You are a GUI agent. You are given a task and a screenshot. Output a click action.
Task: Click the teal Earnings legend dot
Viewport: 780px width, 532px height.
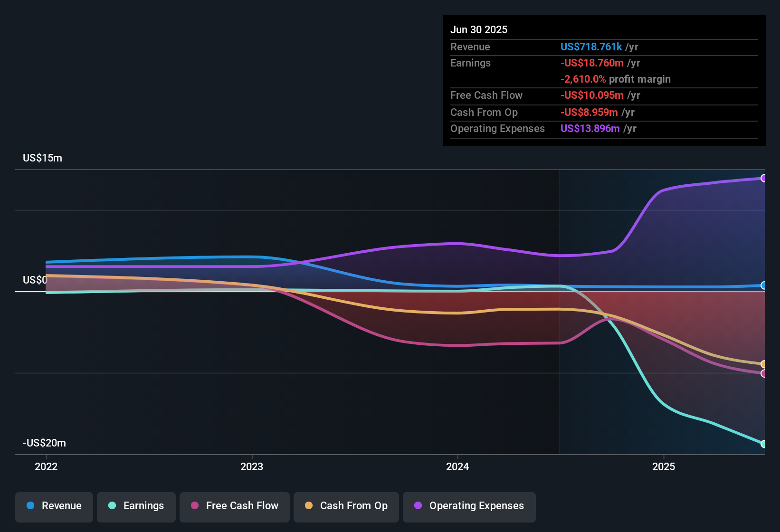pyautogui.click(x=112, y=506)
